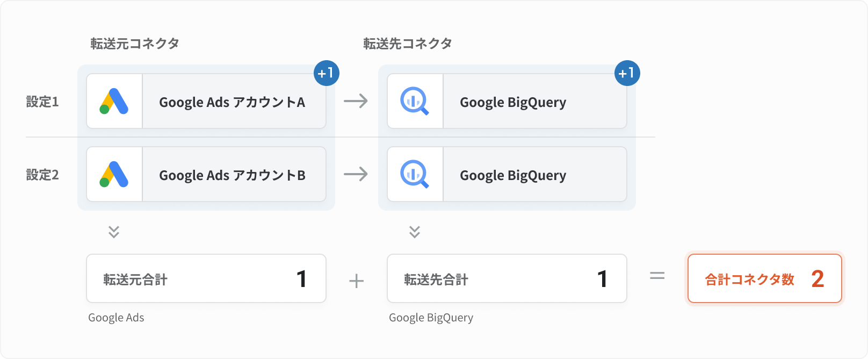Image resolution: width=868 pixels, height=359 pixels.
Task: Click the plus sign between the totals
Action: click(357, 281)
